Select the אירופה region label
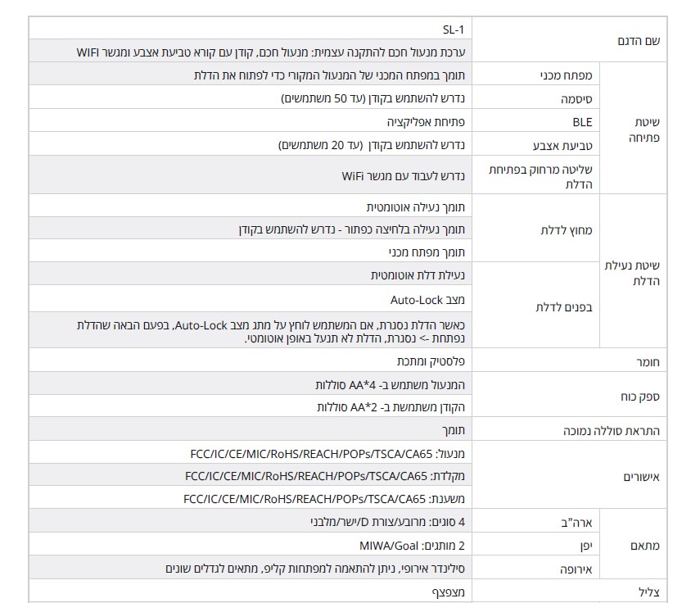The image size is (700, 603). (x=577, y=569)
